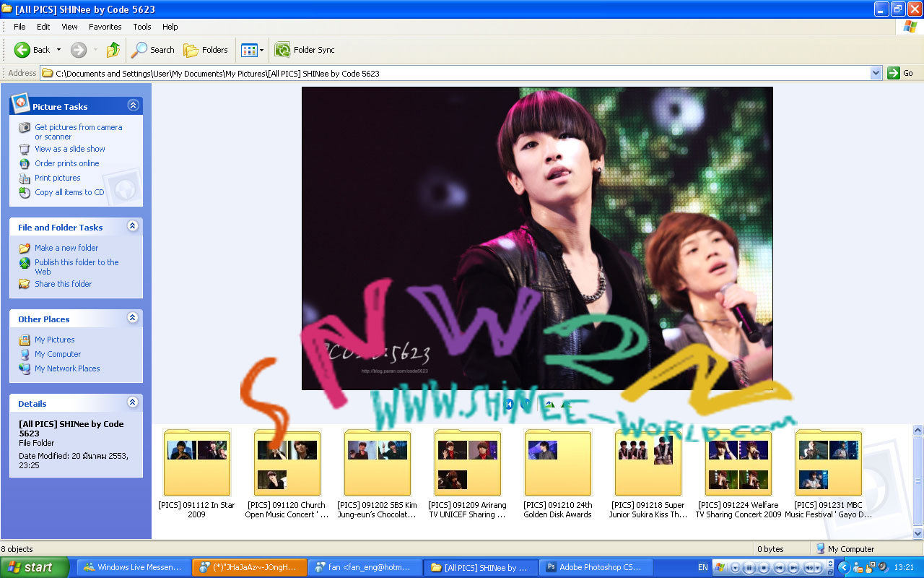Switch to Adobe Photoshop CS taskbar button

pos(595,567)
